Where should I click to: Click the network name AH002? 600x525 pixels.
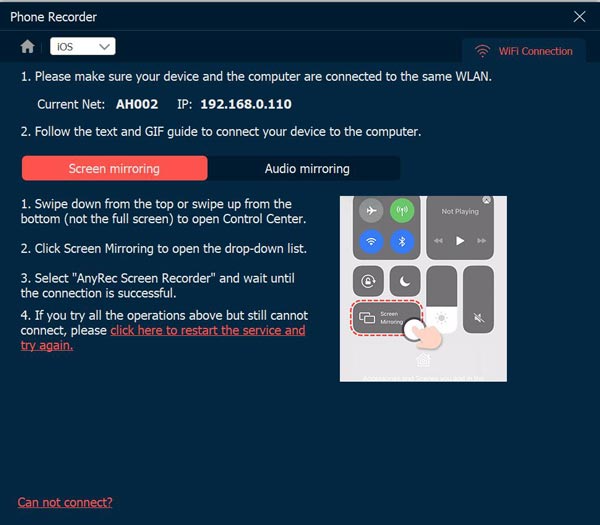pos(137,104)
